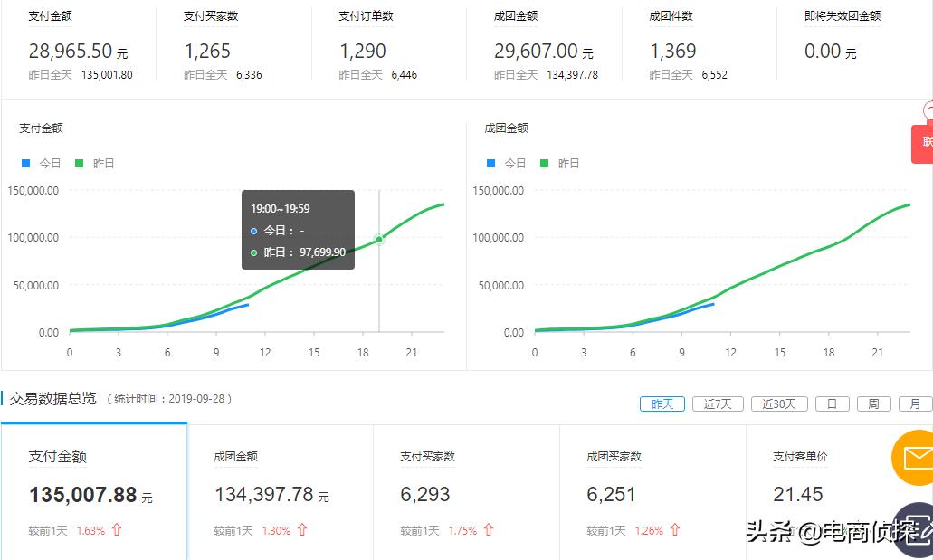Click the red 联 floating contact tag

coord(923,145)
